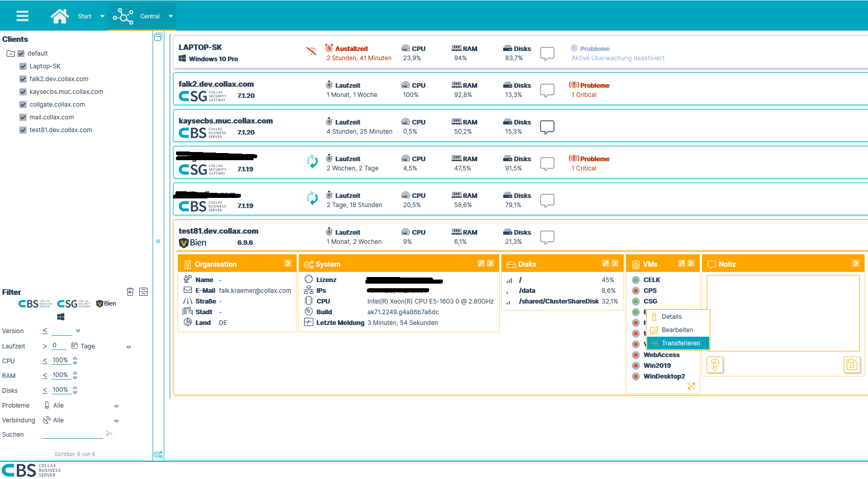
Task: Select Details in the VM context menu
Action: tap(678, 317)
